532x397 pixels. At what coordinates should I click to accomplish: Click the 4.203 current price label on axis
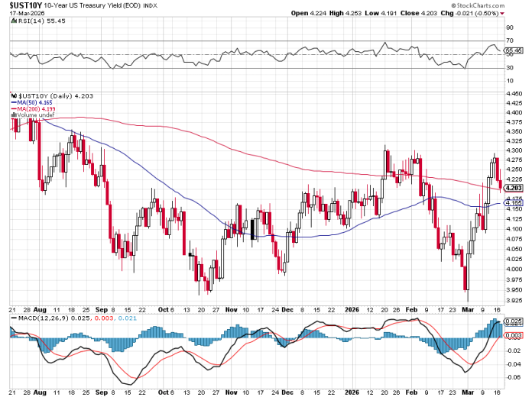click(514, 188)
